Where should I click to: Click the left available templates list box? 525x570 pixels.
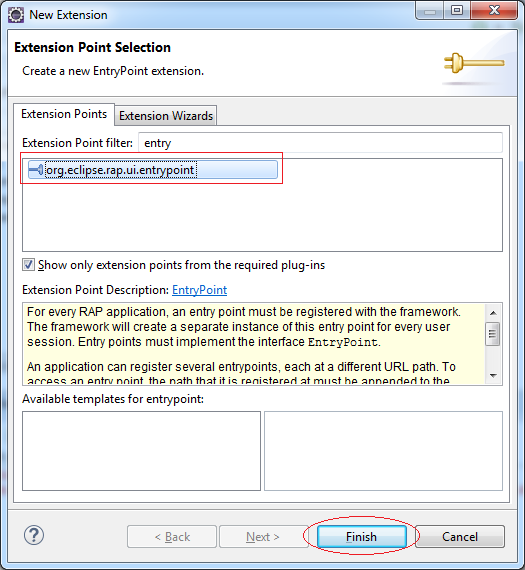click(141, 451)
